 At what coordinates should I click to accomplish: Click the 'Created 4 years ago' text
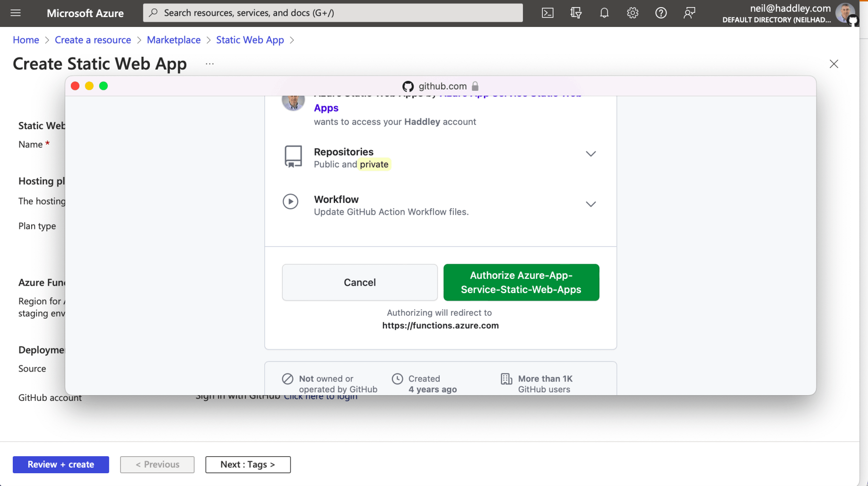point(433,384)
